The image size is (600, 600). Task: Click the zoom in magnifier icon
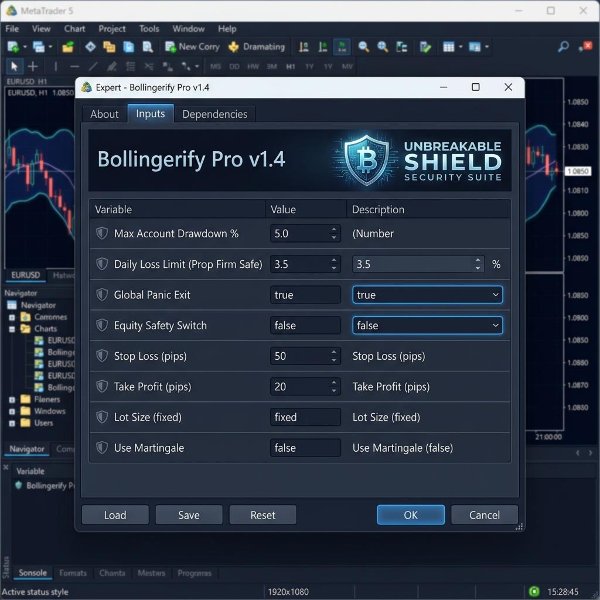tap(382, 47)
